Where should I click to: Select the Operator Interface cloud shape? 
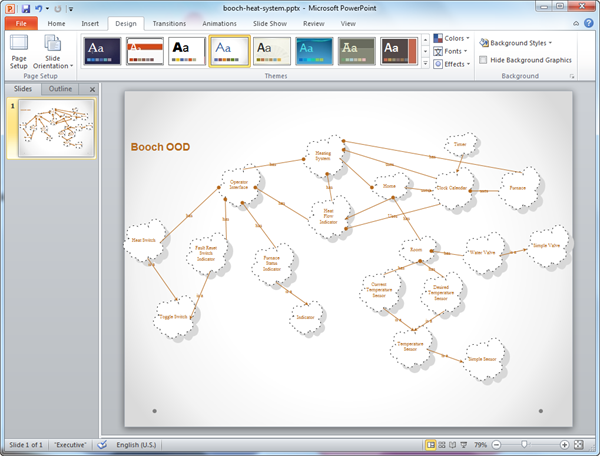[x=239, y=184]
